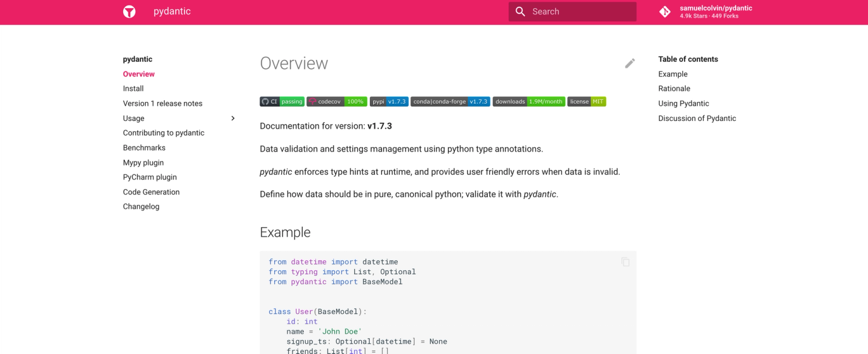This screenshot has height=354, width=868.
Task: Focus the Search input field
Action: [x=572, y=12]
